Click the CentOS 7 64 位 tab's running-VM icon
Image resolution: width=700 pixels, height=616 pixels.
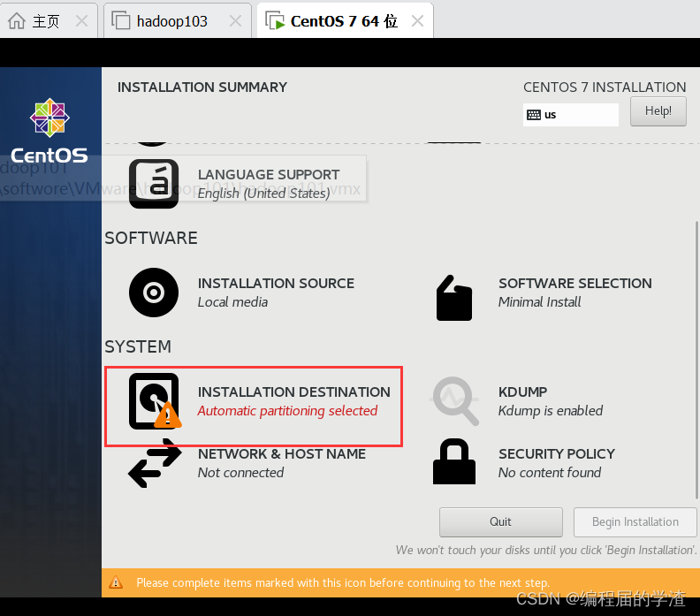tap(275, 20)
